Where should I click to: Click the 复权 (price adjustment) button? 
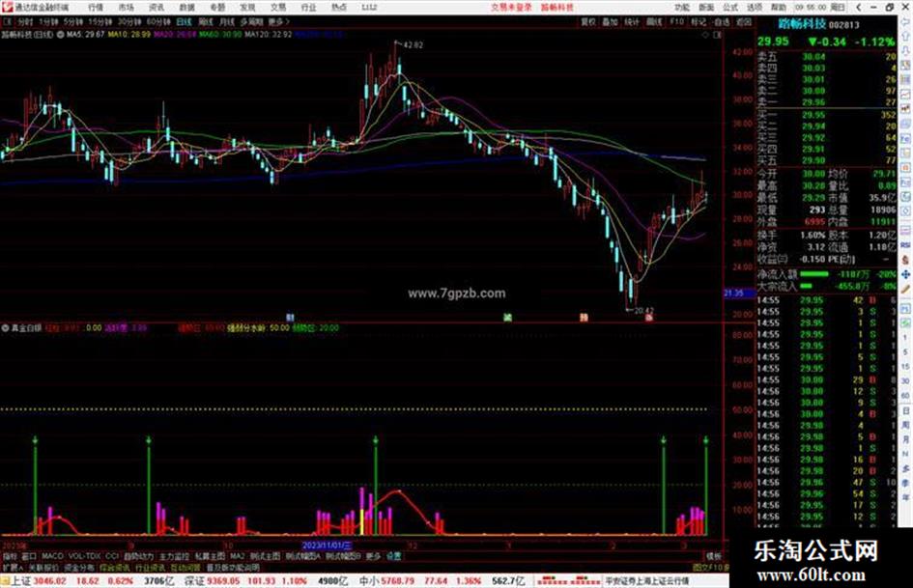click(588, 21)
